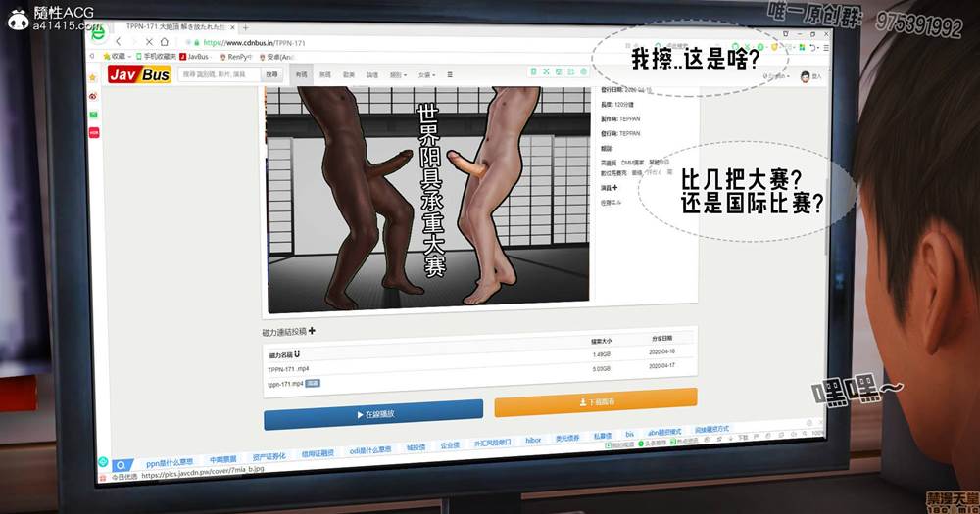Click the user avatar login icon
980x514 pixels.
(805, 76)
